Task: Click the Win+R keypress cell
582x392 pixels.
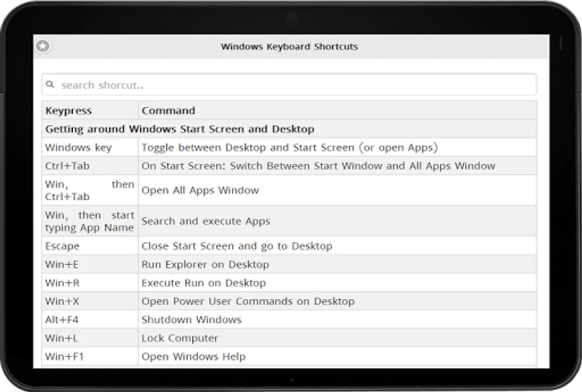Action: pos(90,283)
